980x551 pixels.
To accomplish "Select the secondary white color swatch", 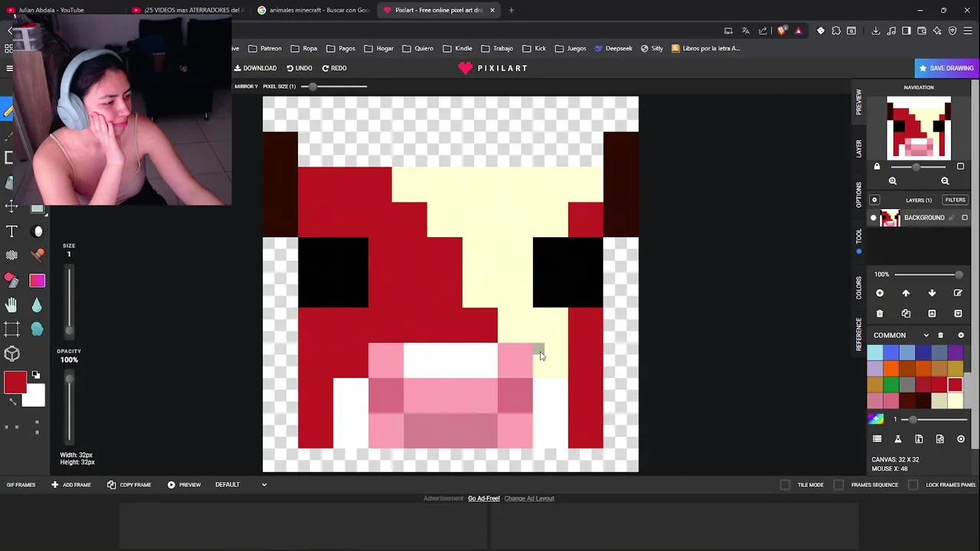I will click(34, 396).
